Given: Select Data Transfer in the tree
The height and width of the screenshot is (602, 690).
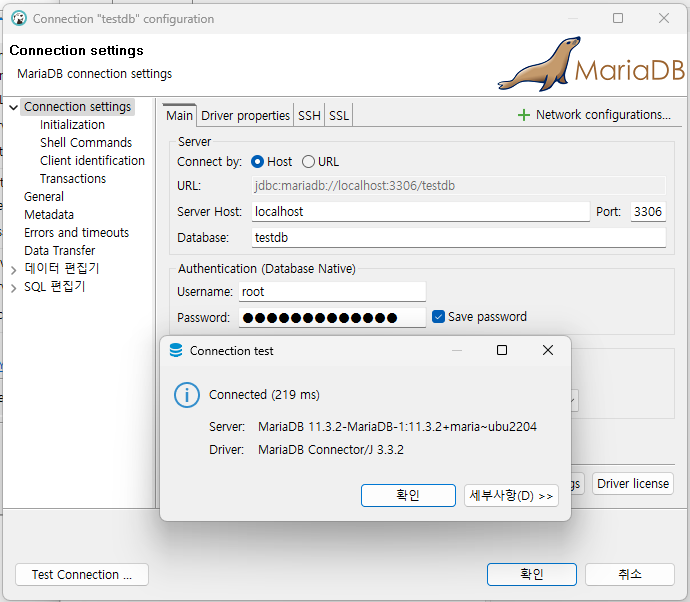Looking at the screenshot, I should click(x=59, y=251).
